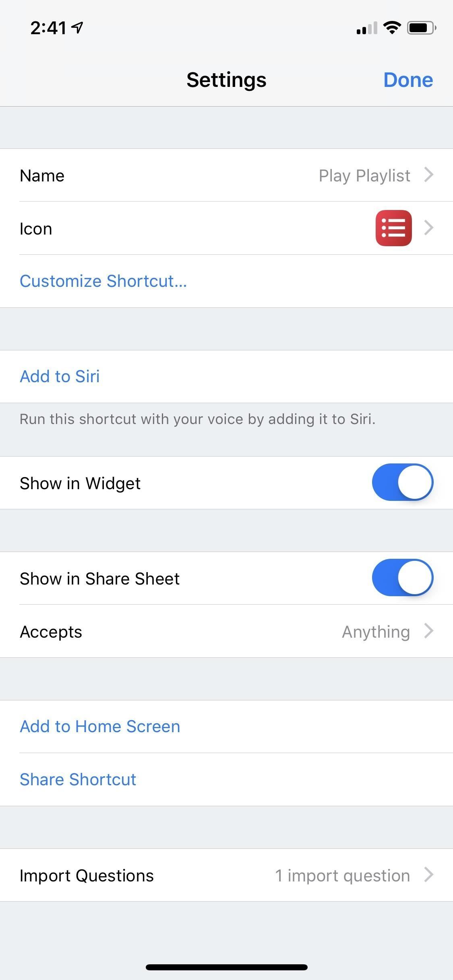The height and width of the screenshot is (980, 453).
Task: Choose Add to Home Screen
Action: (100, 727)
